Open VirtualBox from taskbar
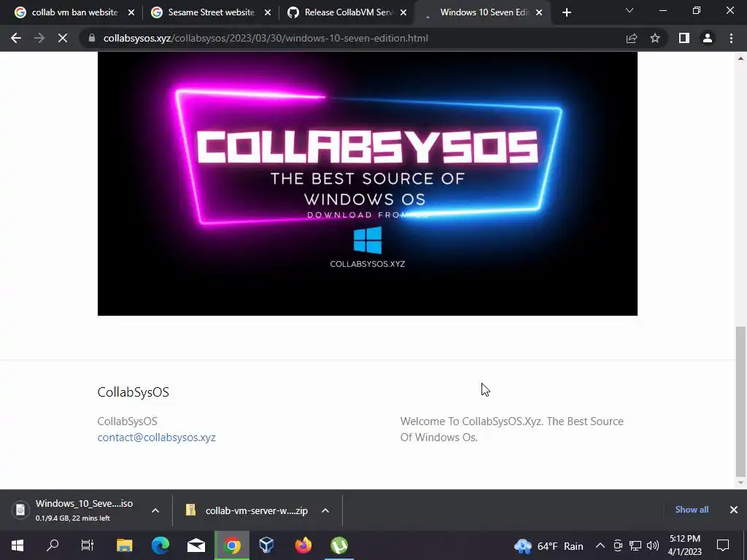 tap(267, 545)
